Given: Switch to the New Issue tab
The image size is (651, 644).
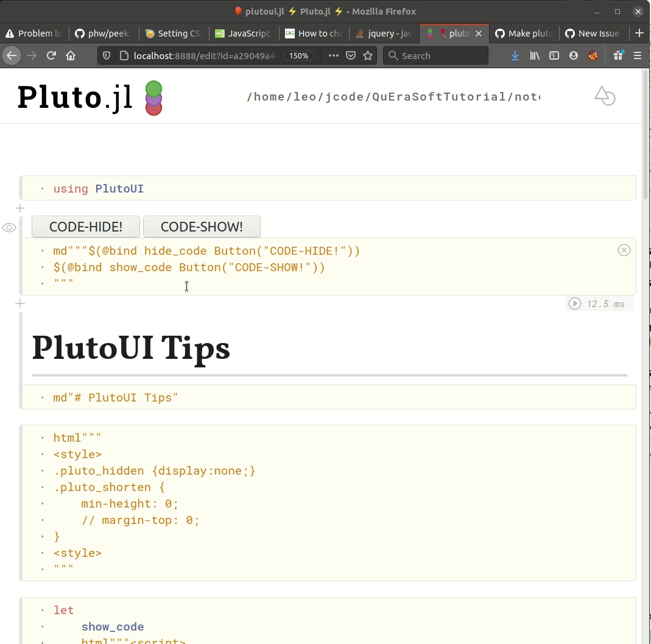Looking at the screenshot, I should (x=594, y=34).
